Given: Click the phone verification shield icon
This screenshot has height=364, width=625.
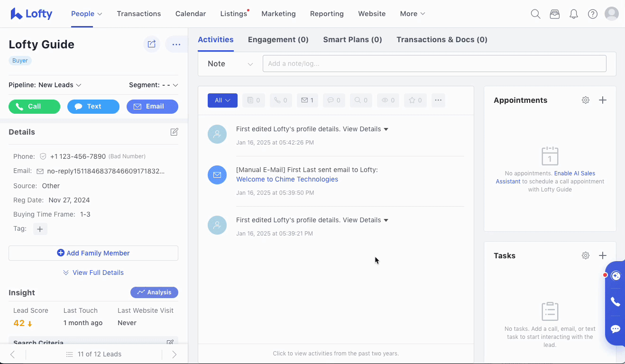Looking at the screenshot, I should (43, 156).
